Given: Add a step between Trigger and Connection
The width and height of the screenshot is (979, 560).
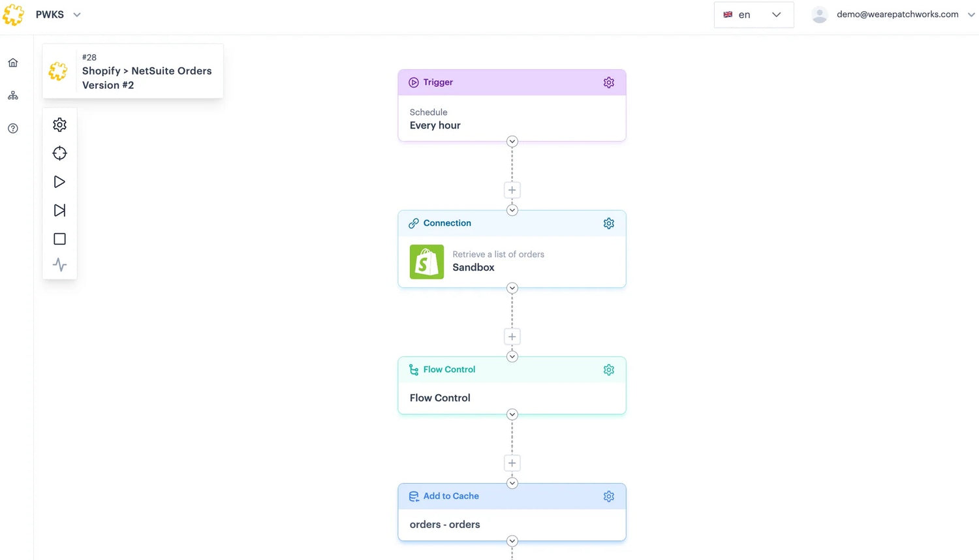Looking at the screenshot, I should click(512, 190).
